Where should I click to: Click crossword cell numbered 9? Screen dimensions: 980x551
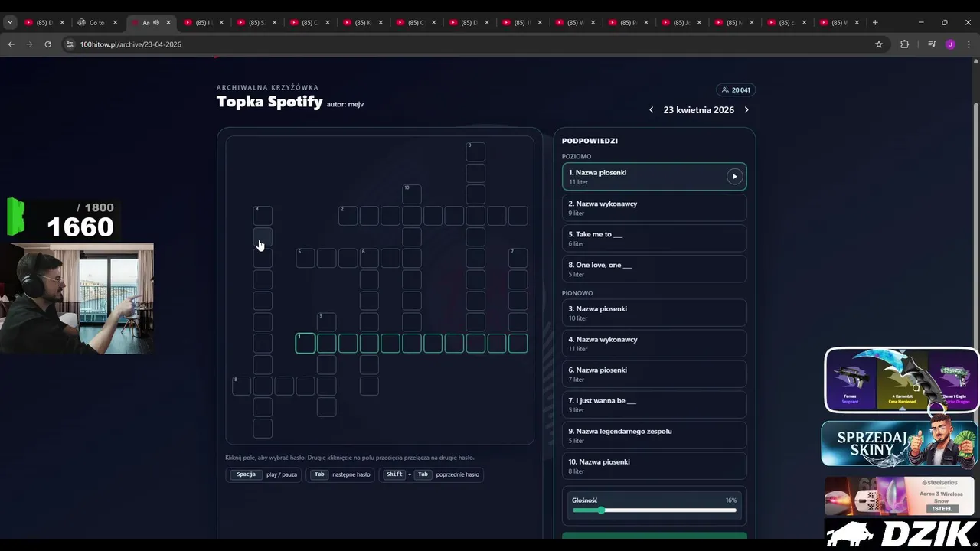tap(326, 321)
